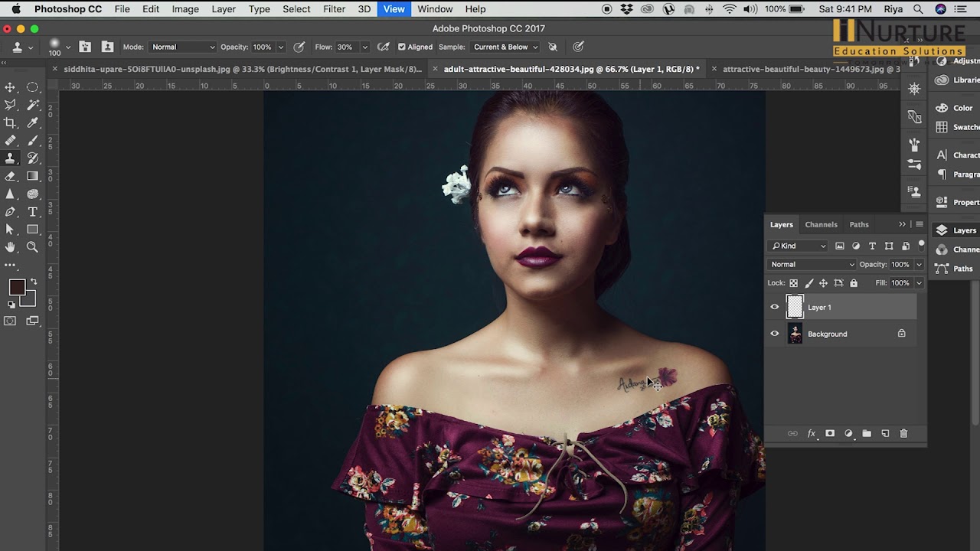Select the Zoom tool
Screen dimensions: 980x551
coord(33,247)
